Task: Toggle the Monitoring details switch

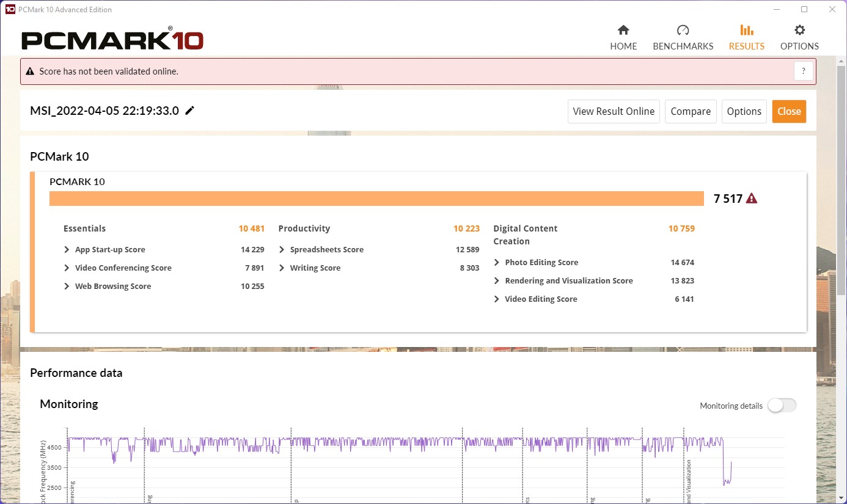Action: (782, 406)
